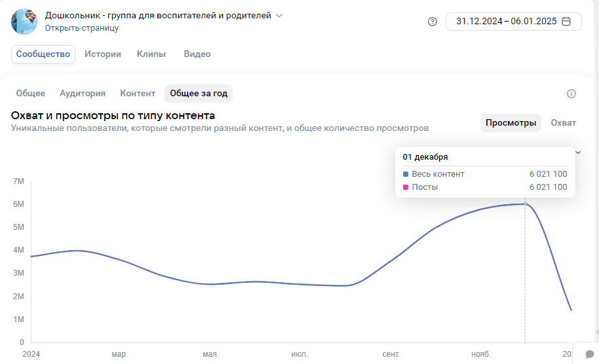Select the Контент statistics tab
The width and height of the screenshot is (599, 364).
138,94
